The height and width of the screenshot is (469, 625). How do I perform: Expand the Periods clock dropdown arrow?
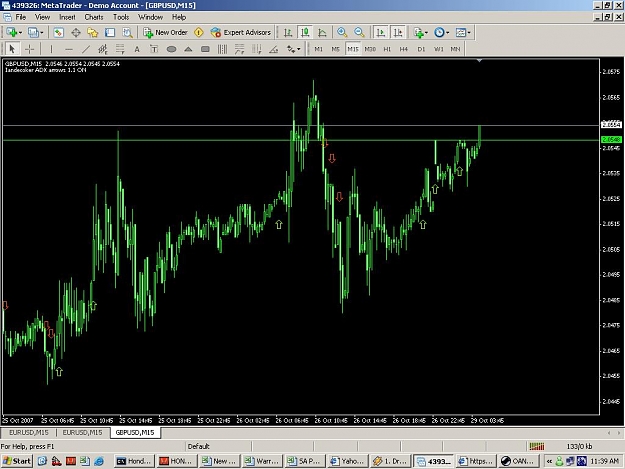coord(448,33)
